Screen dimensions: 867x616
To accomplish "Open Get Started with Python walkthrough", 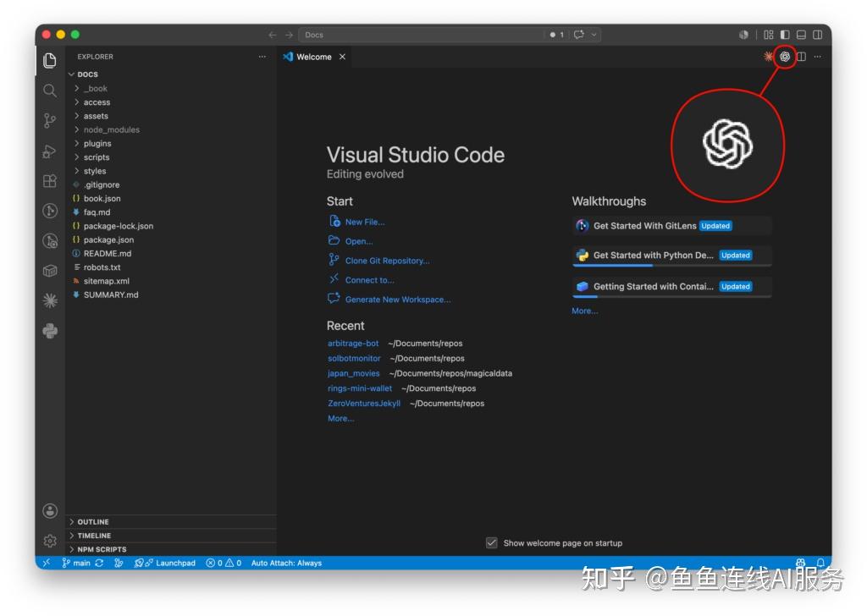I will click(671, 256).
